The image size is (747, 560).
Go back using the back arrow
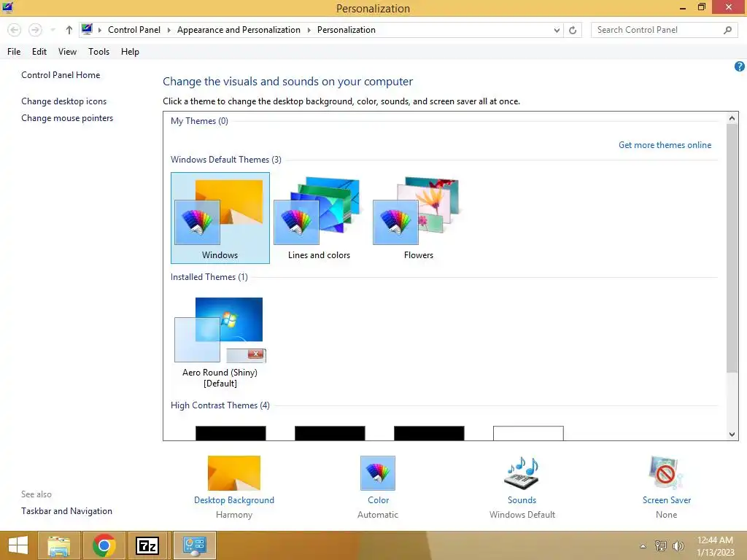pos(15,30)
